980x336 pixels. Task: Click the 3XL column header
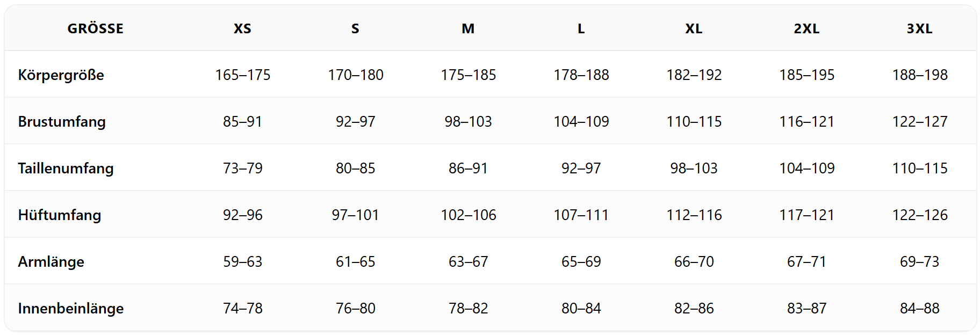919,28
